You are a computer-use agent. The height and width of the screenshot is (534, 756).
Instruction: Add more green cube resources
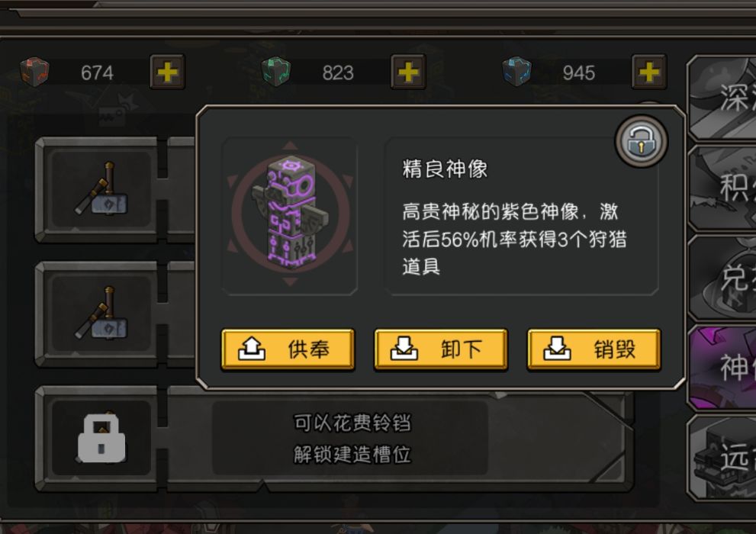coord(408,72)
